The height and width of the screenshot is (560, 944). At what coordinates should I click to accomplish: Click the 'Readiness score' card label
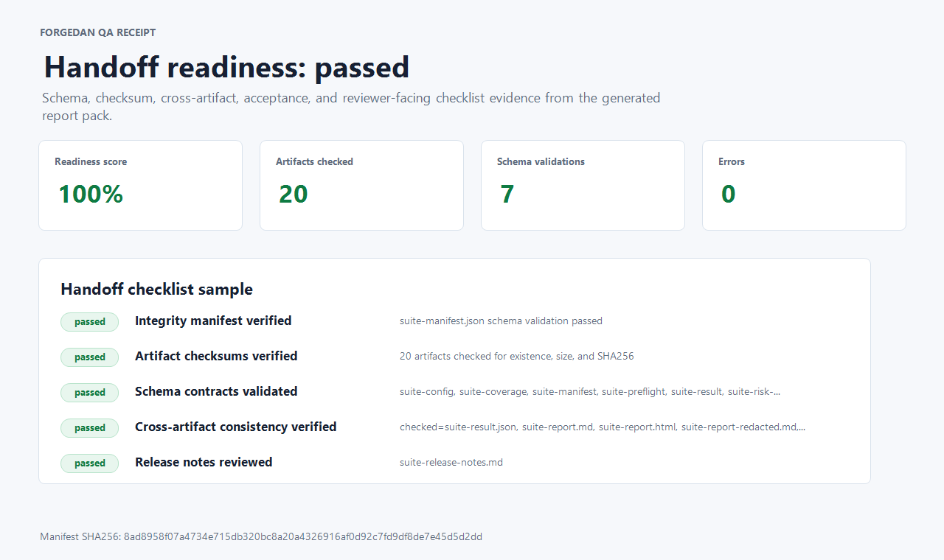[91, 161]
